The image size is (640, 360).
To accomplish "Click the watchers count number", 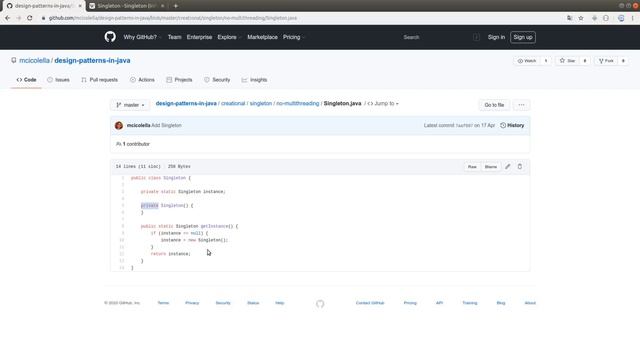I will (x=546, y=61).
